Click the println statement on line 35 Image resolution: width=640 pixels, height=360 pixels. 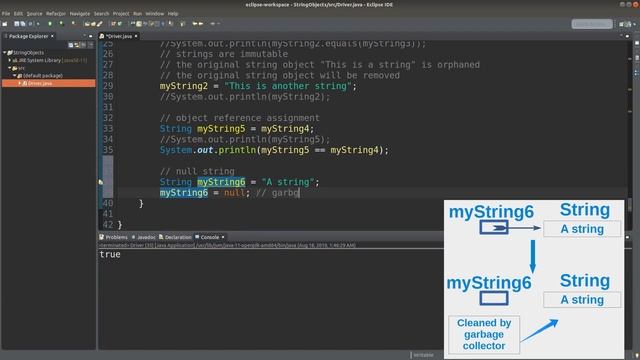[x=274, y=150]
